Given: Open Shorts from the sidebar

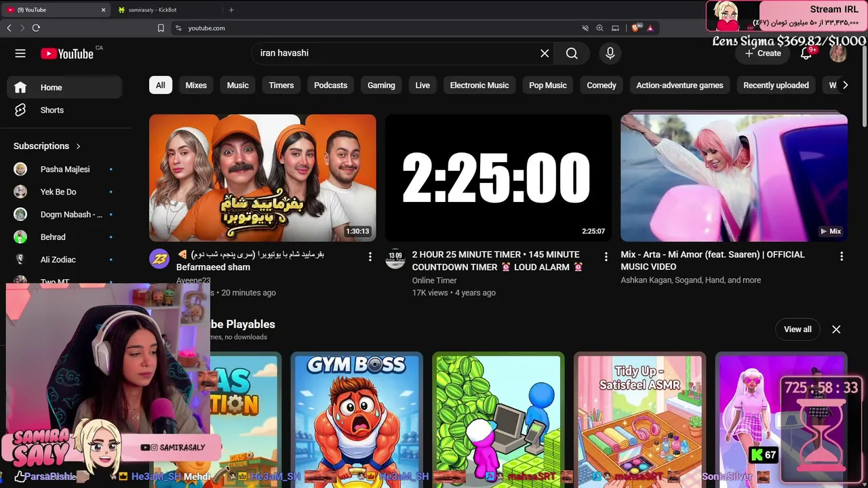Looking at the screenshot, I should 64,110.
